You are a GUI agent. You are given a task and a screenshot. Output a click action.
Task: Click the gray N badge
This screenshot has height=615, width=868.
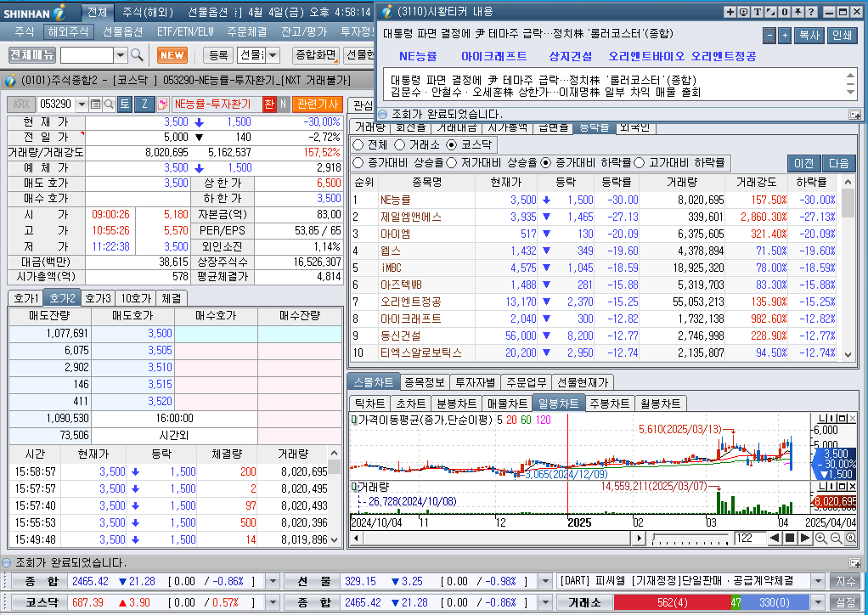coord(283,104)
